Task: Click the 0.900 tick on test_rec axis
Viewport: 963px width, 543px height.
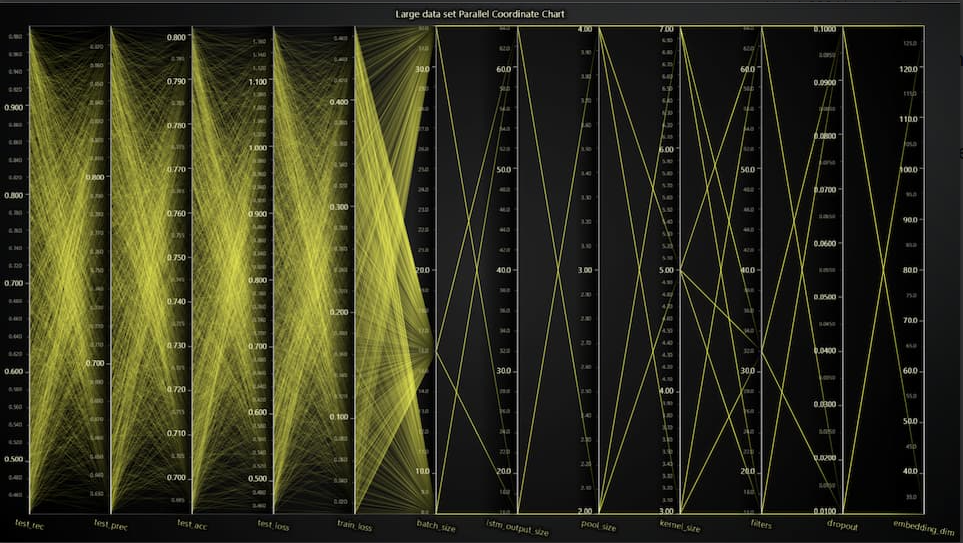Action: coord(14,107)
